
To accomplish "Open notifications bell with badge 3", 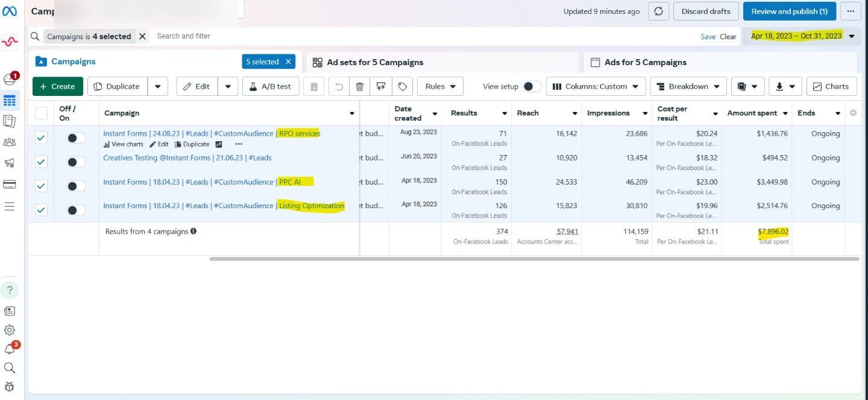I will [x=10, y=348].
